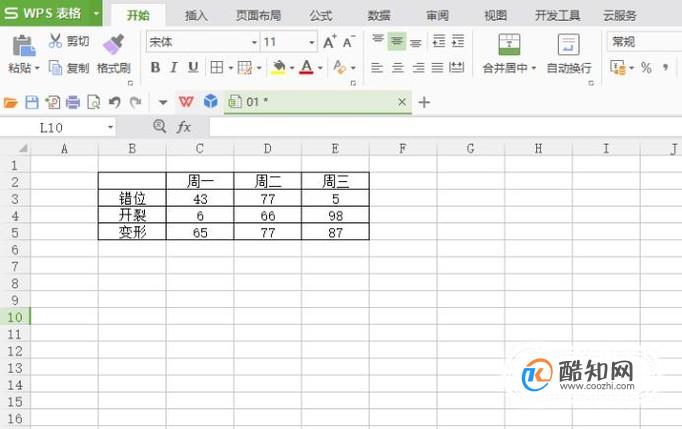Click the distributed alignment icon

pos(456,67)
